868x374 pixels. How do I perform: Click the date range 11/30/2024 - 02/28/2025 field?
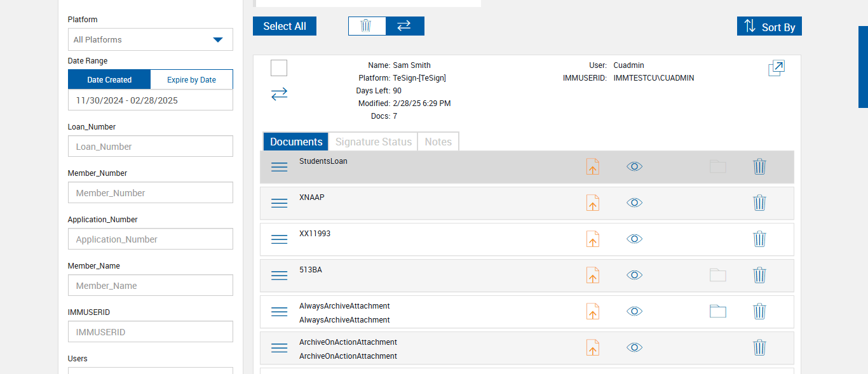coord(151,100)
